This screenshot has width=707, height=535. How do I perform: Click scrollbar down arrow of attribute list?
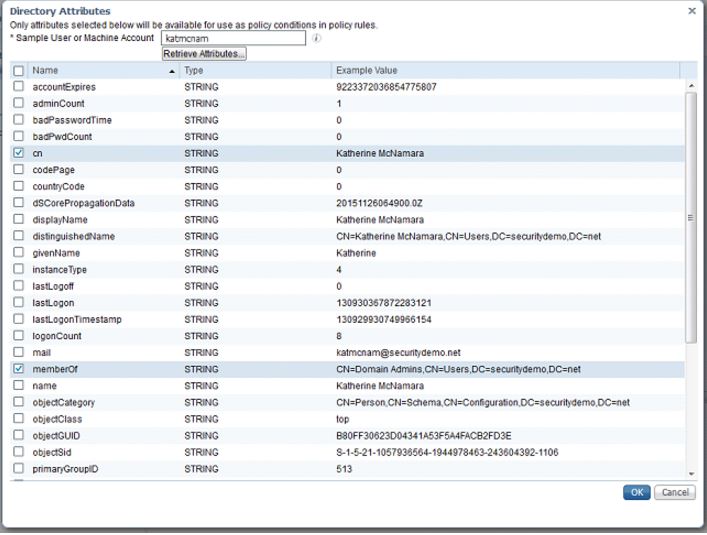[x=691, y=474]
